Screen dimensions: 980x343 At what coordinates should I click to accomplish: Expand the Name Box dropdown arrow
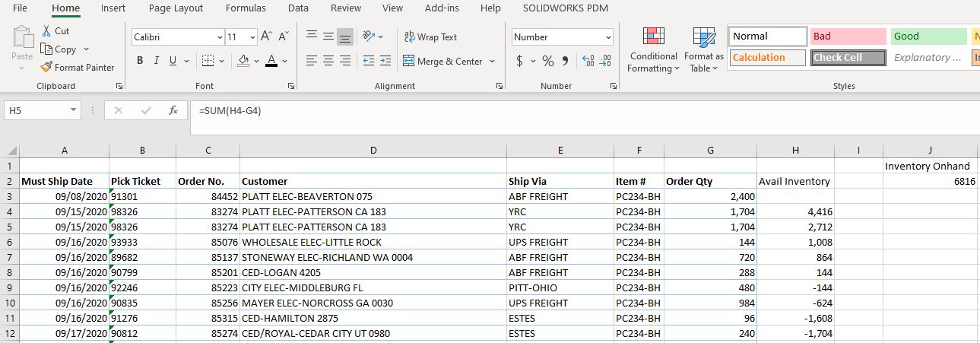(x=73, y=110)
